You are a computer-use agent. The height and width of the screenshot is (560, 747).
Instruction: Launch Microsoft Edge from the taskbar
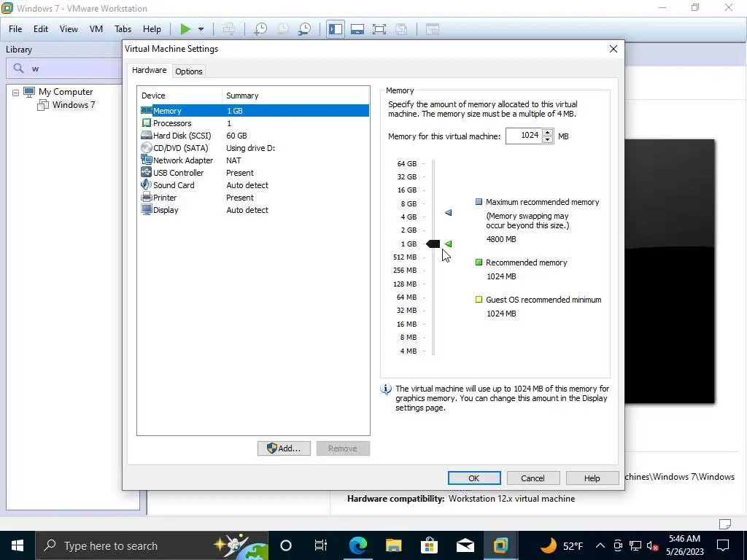click(357, 545)
